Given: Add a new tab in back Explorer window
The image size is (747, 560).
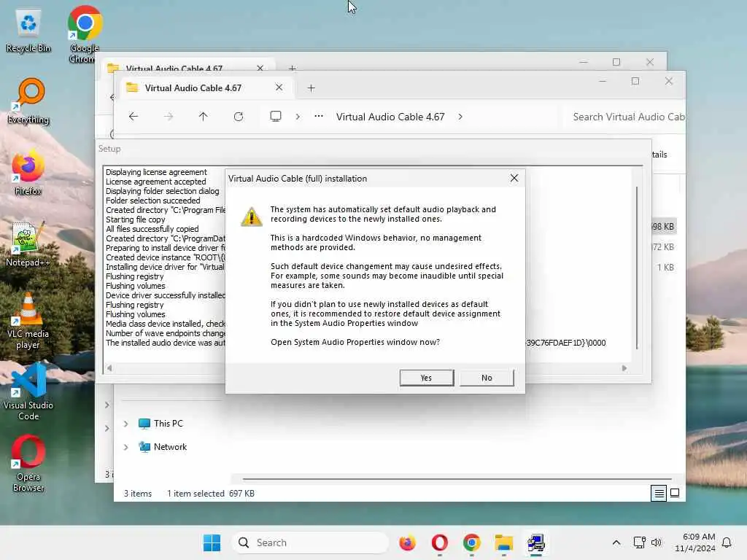Looking at the screenshot, I should 292,68.
